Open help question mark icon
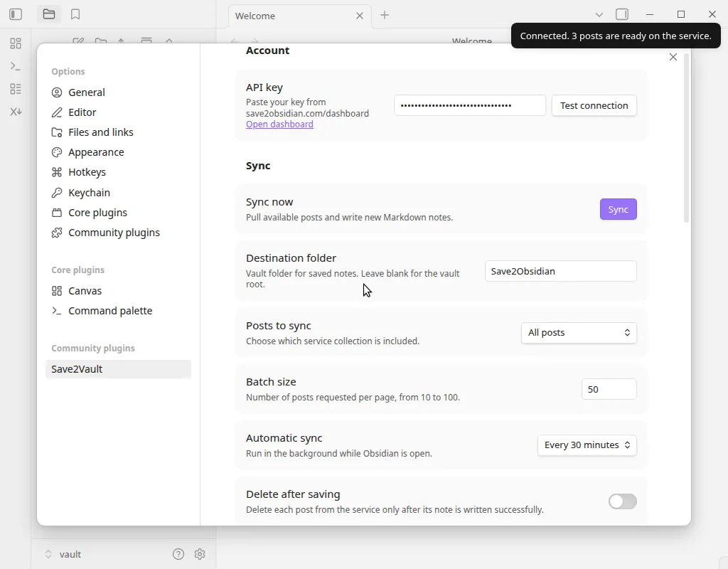Screen dimensions: 728x569 (x=178, y=553)
